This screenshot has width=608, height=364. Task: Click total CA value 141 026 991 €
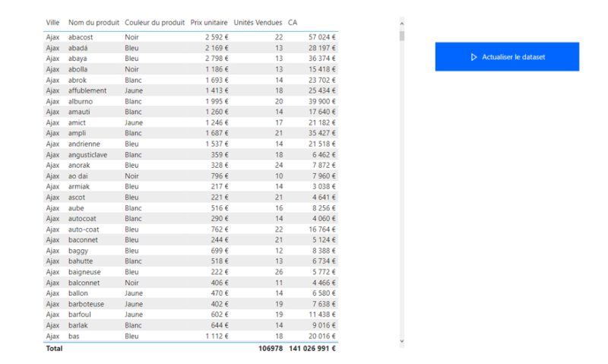[x=312, y=348]
